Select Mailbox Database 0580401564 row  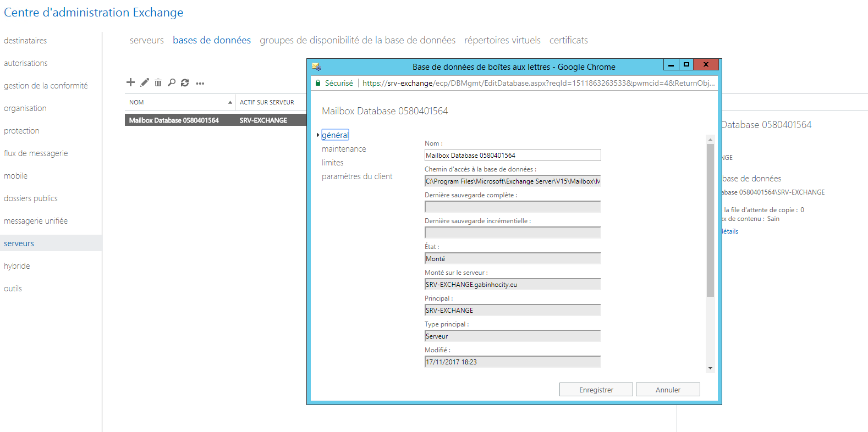pos(216,120)
